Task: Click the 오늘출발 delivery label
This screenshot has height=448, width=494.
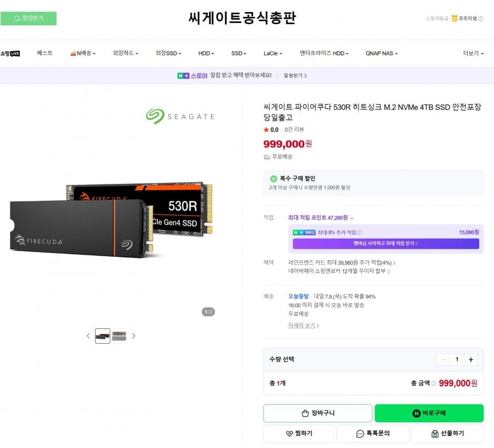Action: click(x=299, y=296)
